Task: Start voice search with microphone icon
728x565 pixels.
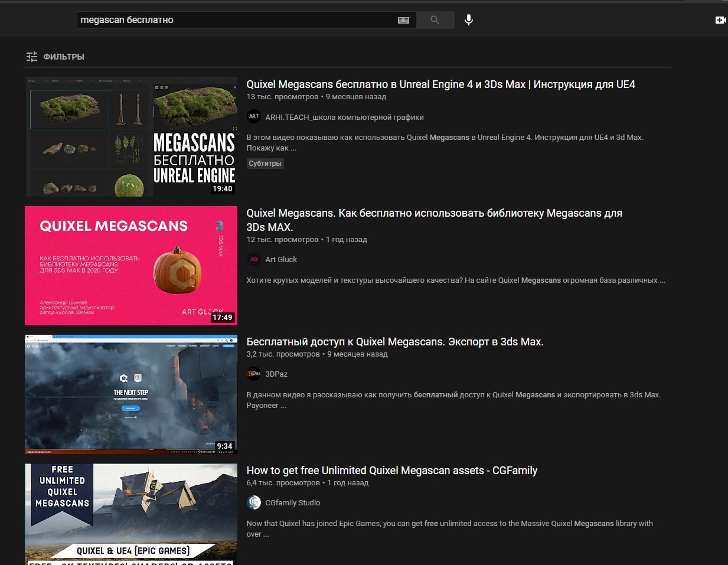Action: tap(469, 20)
